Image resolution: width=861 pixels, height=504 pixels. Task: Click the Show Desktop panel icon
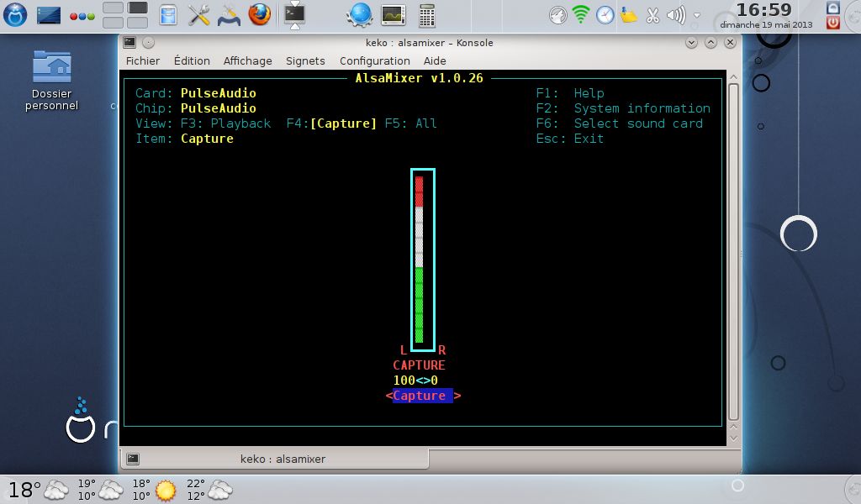click(x=48, y=15)
